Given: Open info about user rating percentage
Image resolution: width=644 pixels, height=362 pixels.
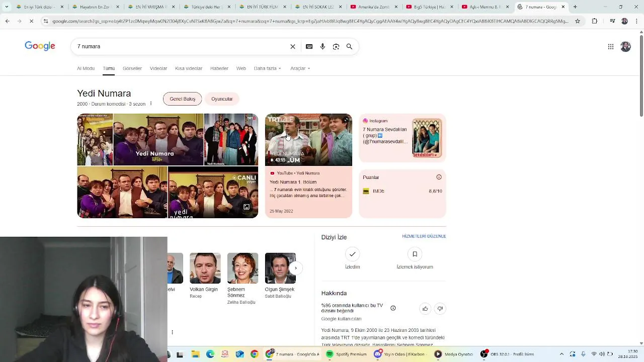Looking at the screenshot, I should click(x=393, y=308).
